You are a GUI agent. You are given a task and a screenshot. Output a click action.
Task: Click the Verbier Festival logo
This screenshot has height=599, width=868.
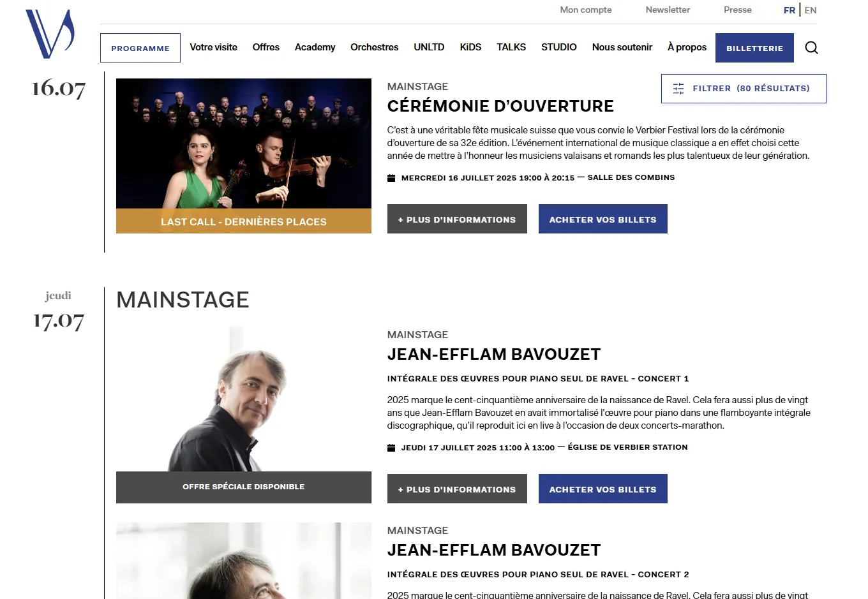click(x=50, y=34)
